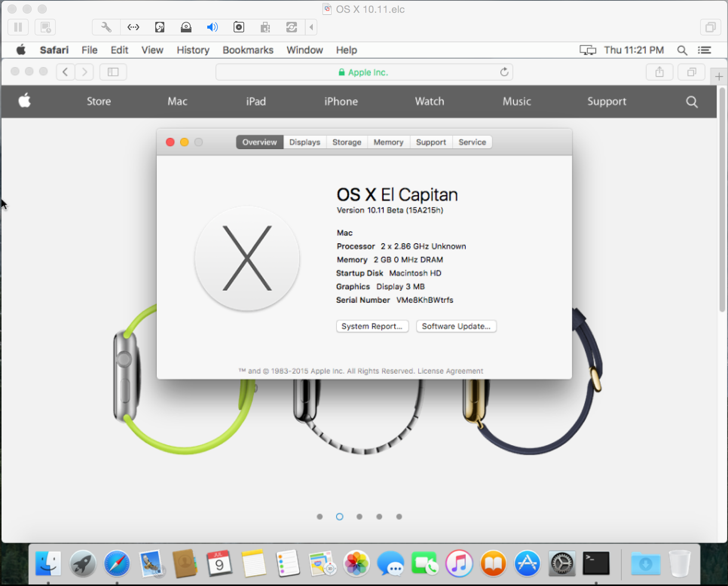The image size is (728, 586).
Task: Reload the Apple page
Action: (504, 72)
